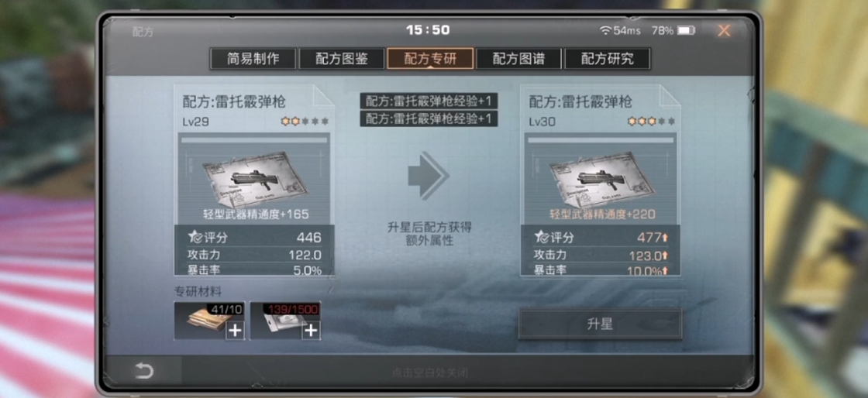Check the Wi-Fi 54ms signal icon

(x=605, y=31)
